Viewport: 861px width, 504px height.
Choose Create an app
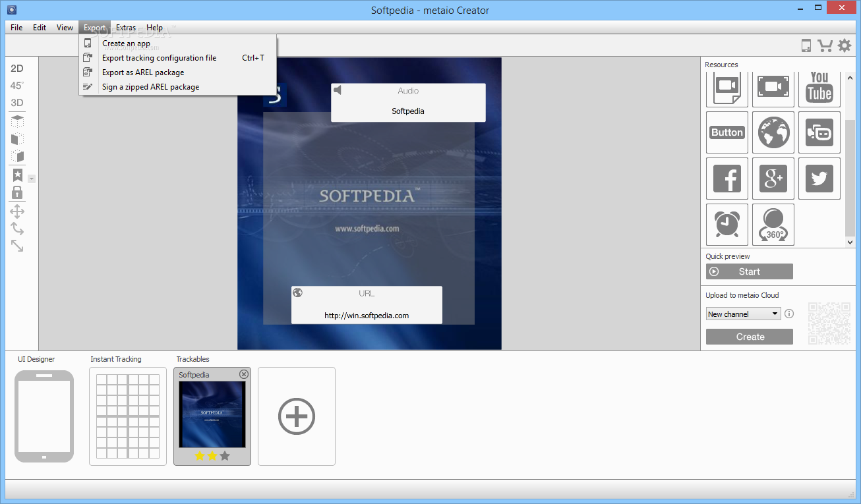coord(177,43)
